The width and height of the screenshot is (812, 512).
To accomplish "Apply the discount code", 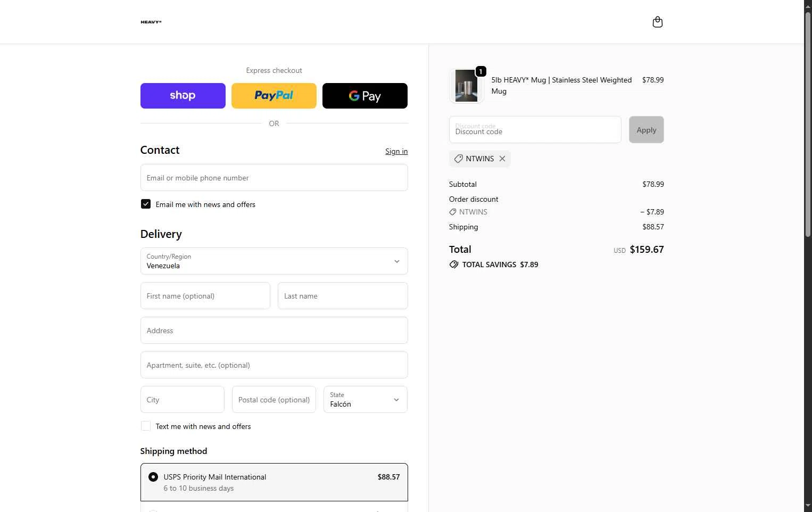I will 646,130.
